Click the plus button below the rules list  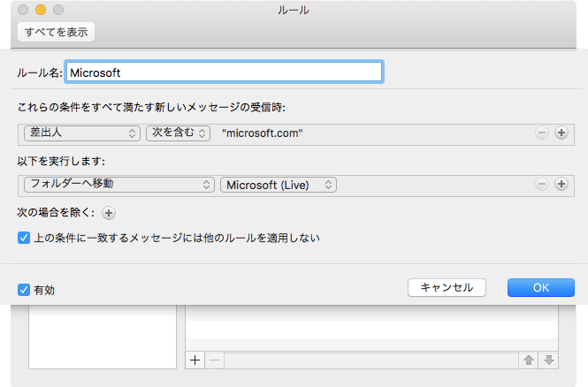pyautogui.click(x=195, y=360)
